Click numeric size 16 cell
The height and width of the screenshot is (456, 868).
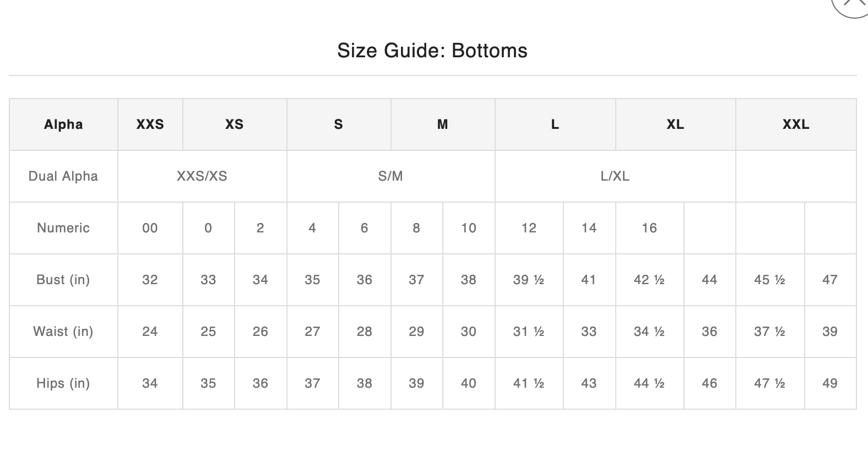(x=649, y=228)
